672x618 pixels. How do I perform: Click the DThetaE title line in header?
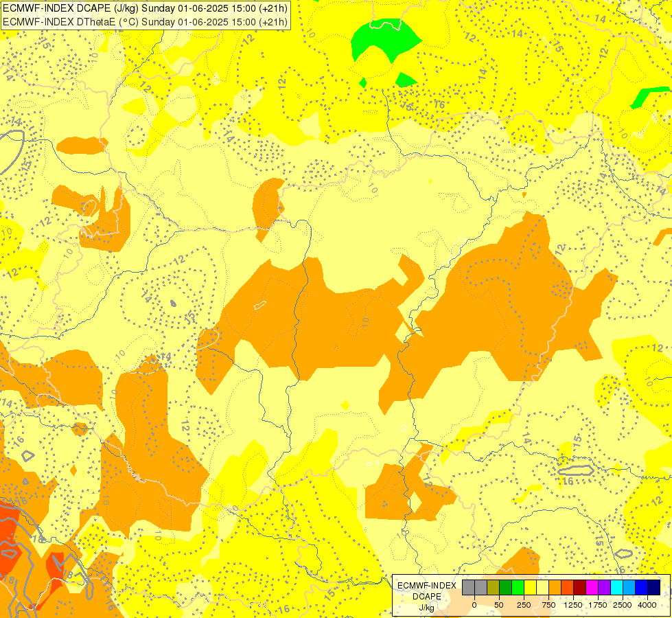point(146,22)
